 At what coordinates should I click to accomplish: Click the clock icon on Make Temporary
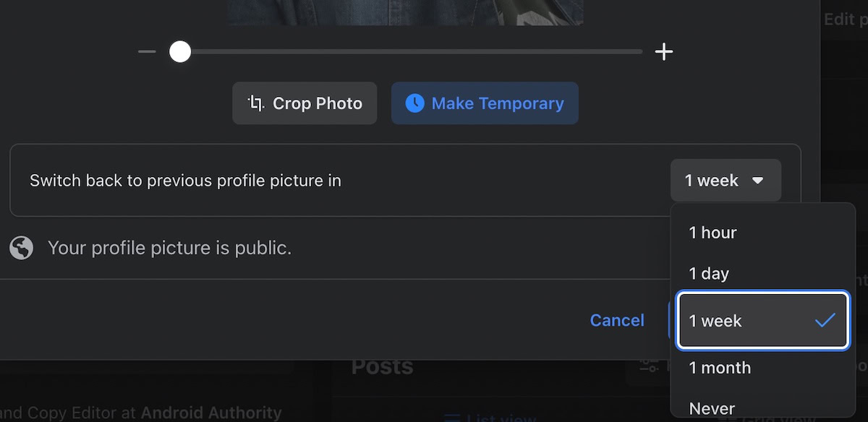coord(414,103)
